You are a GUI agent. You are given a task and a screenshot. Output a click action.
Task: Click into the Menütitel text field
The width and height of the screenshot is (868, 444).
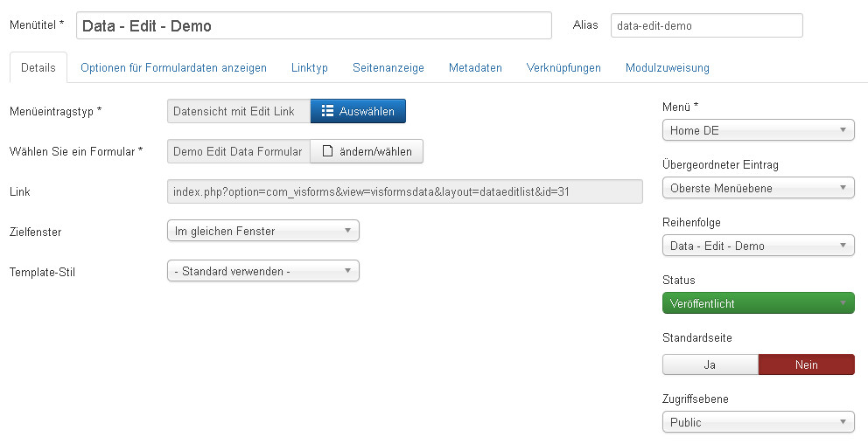[x=313, y=25]
